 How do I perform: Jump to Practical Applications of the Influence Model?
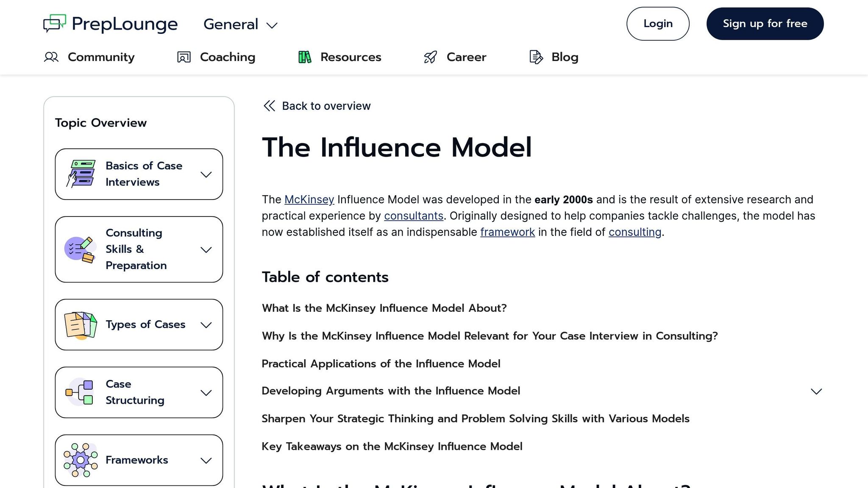pos(381,364)
